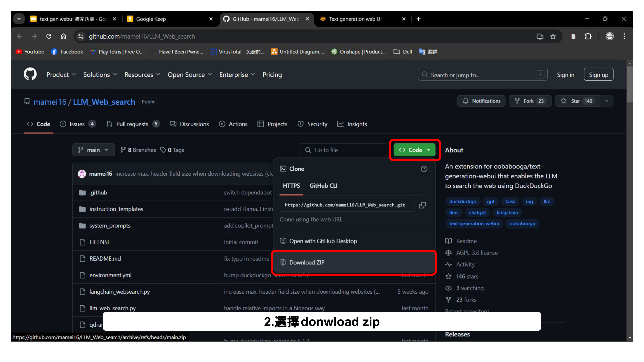This screenshot has height=362, width=644.
Task: Open the VirusTotal bookmark
Action: pos(237,52)
